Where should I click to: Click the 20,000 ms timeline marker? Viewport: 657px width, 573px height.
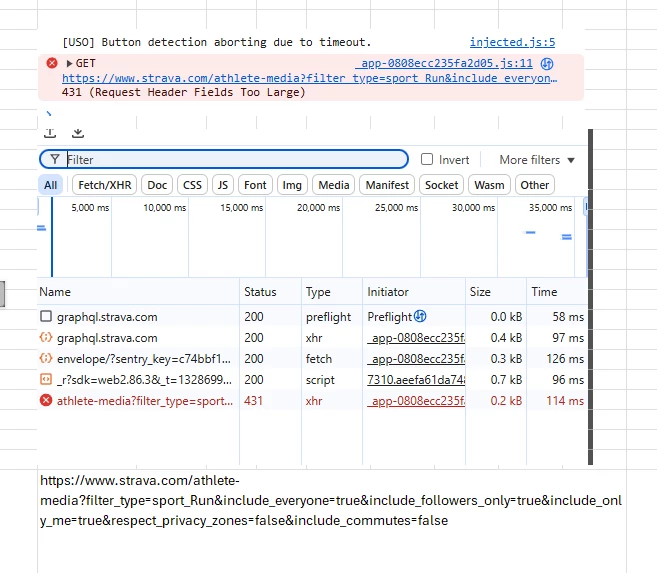coord(318,208)
